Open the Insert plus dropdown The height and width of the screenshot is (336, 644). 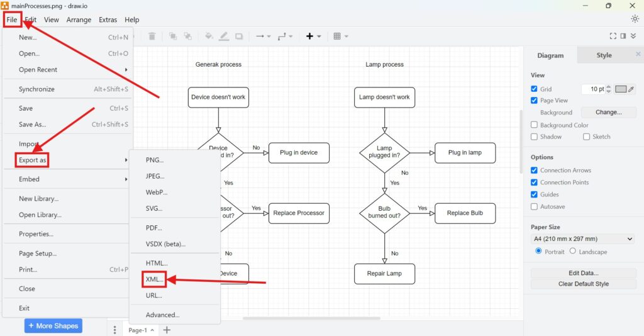coord(313,36)
